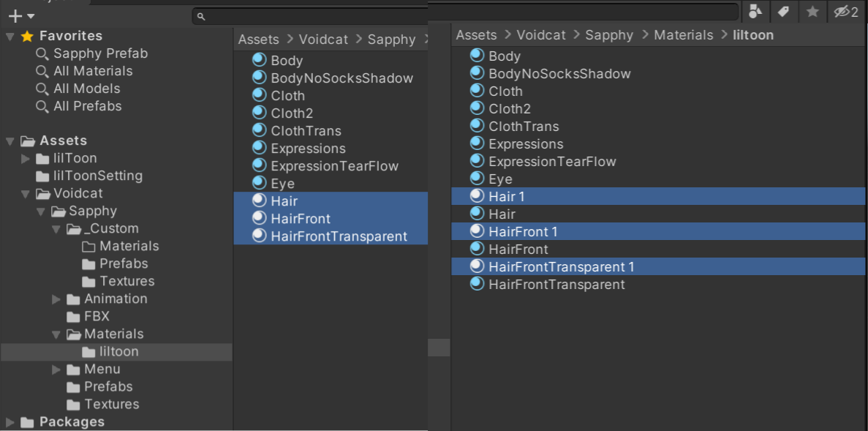Toggle hidden packages visibility eye icon
This screenshot has height=431, width=868.
click(845, 12)
